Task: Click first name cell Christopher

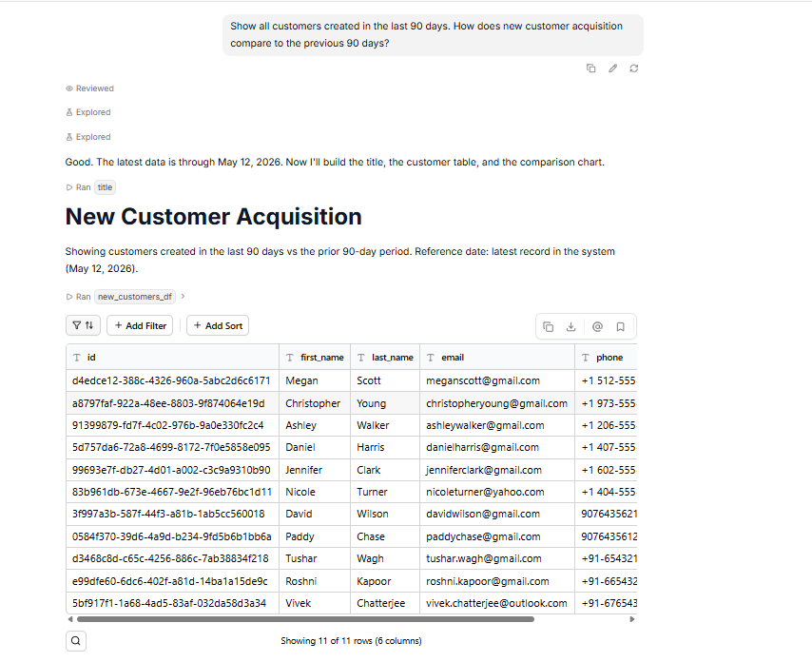Action: [315, 403]
